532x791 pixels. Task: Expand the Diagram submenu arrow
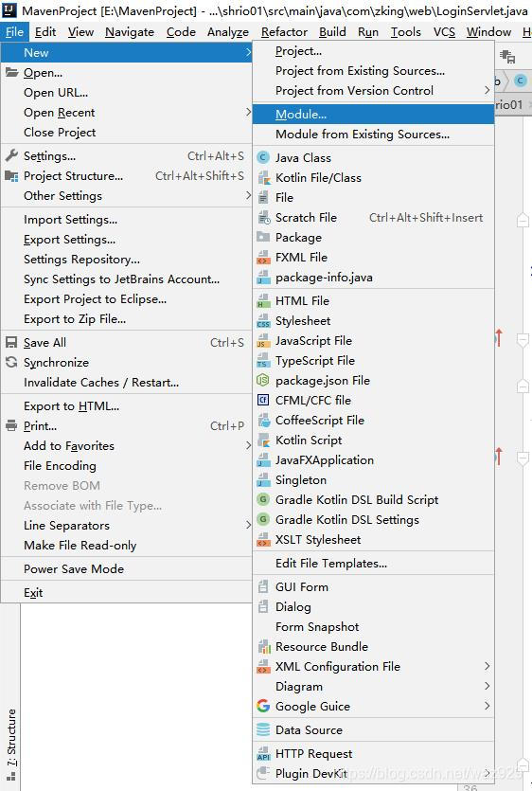[487, 686]
